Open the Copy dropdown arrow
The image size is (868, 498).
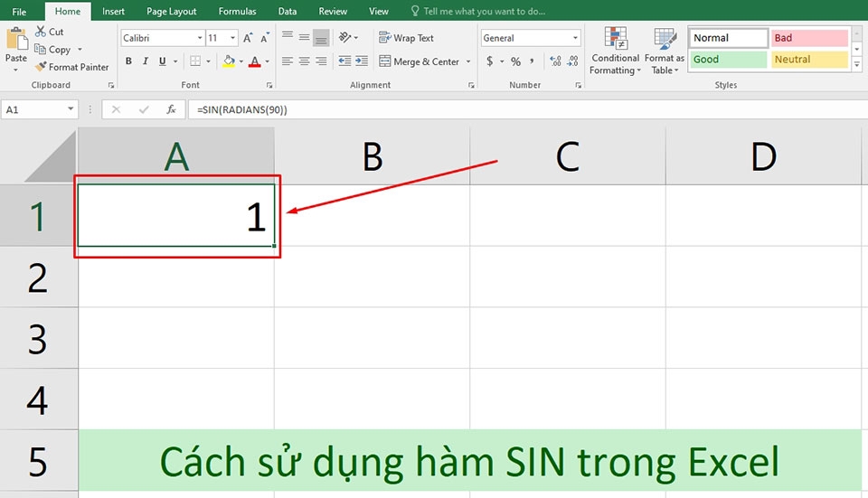click(x=80, y=49)
